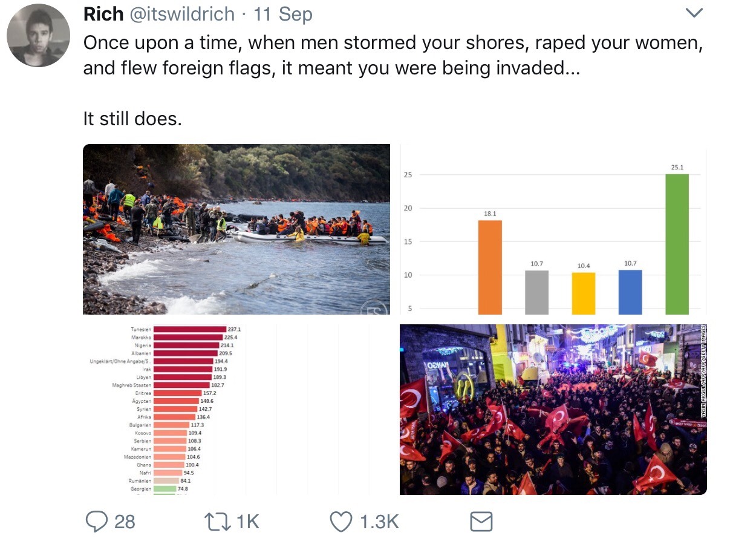Click the reply speech bubble icon
756x553 pixels.
click(x=96, y=522)
